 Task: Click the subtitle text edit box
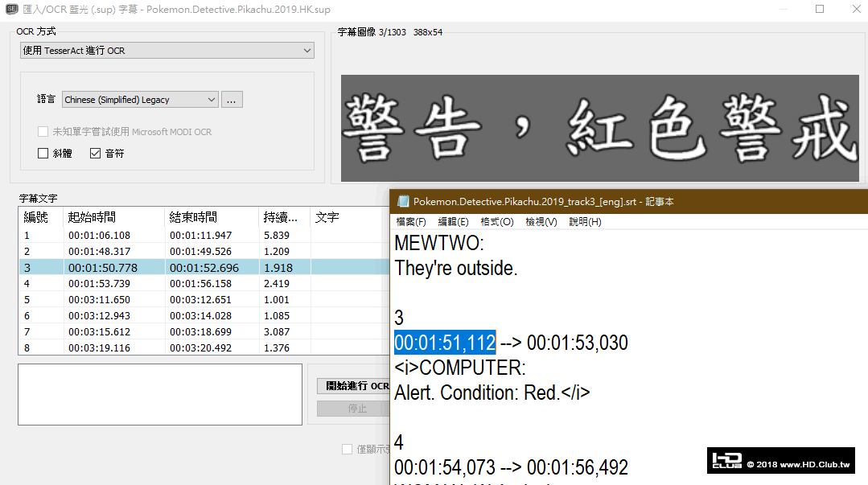pos(160,394)
